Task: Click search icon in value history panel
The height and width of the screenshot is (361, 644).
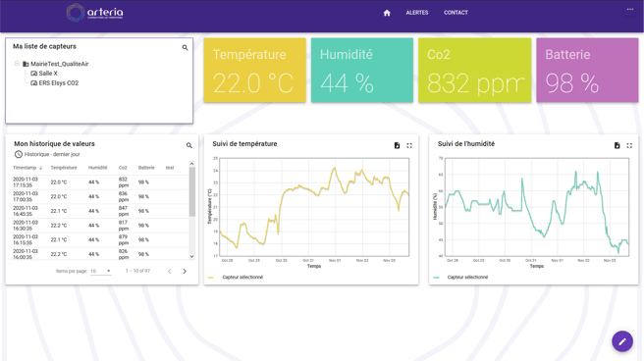Action: [x=188, y=145]
